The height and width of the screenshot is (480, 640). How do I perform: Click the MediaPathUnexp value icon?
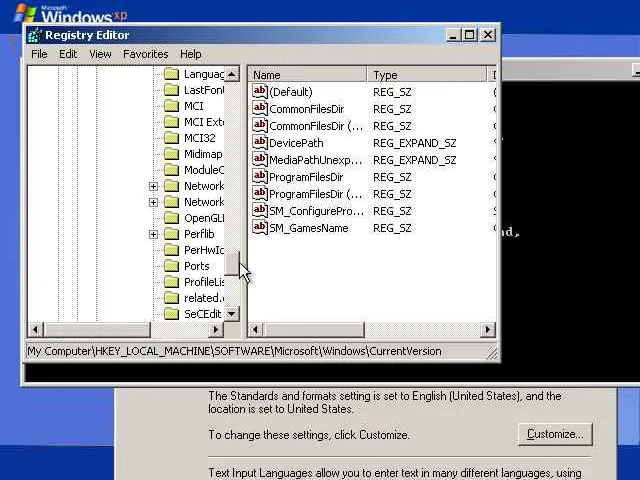[x=260, y=160]
